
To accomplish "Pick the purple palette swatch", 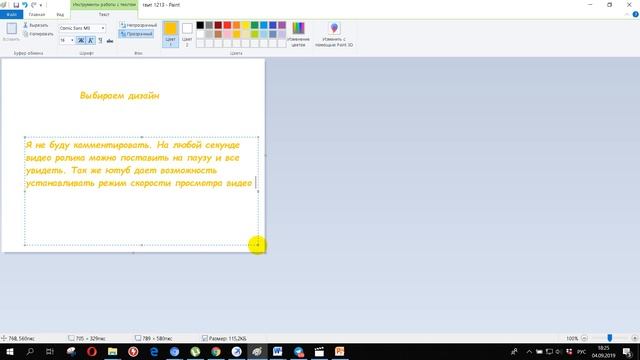I will tap(282, 25).
